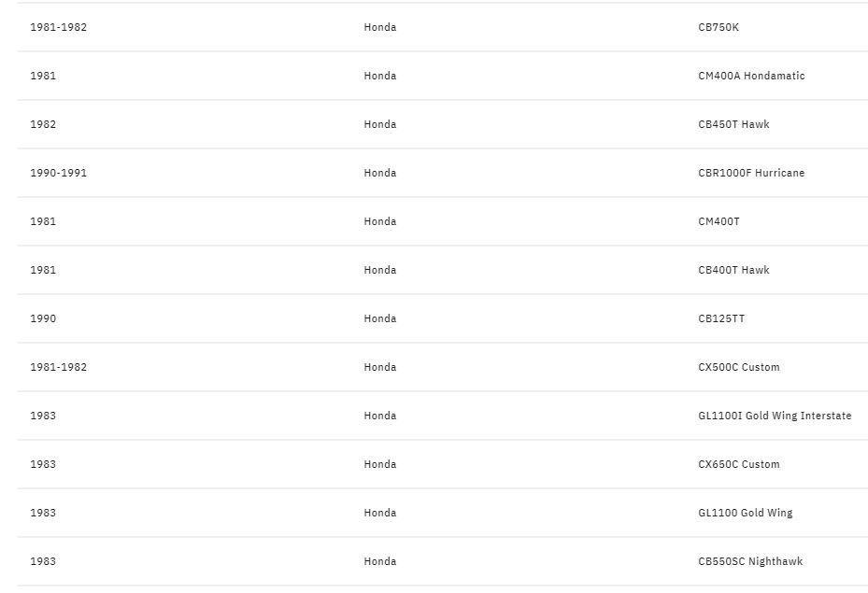Screen dimensions: 868x593
Task: Select the CBR1000F Hurricane model cell
Action: [750, 173]
